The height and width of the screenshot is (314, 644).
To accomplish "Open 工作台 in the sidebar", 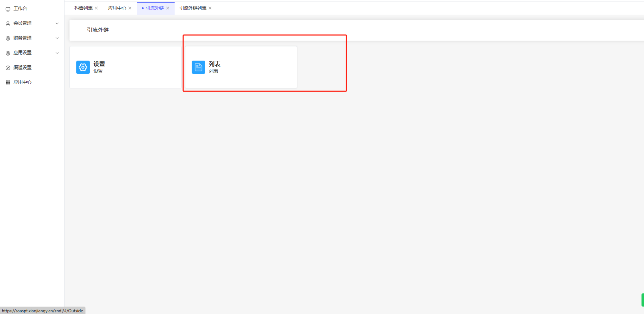I will [20, 8].
